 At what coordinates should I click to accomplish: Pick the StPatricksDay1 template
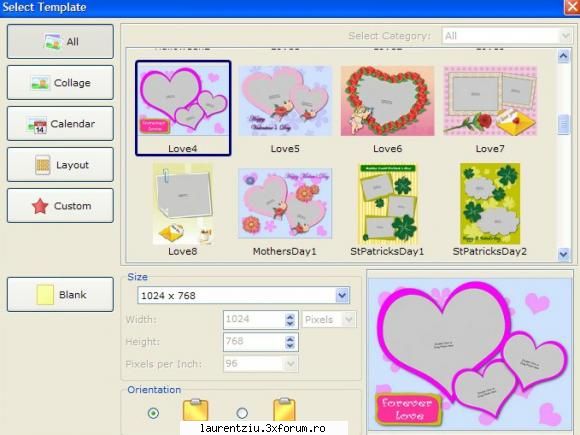click(388, 204)
